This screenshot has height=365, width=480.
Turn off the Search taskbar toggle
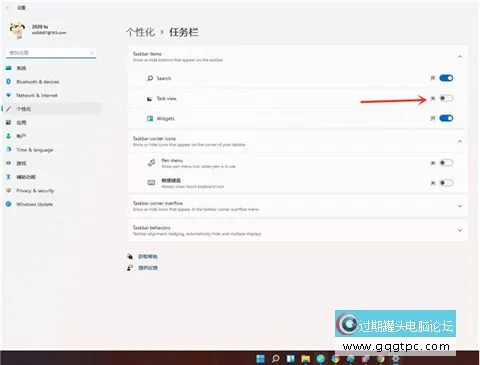point(446,78)
